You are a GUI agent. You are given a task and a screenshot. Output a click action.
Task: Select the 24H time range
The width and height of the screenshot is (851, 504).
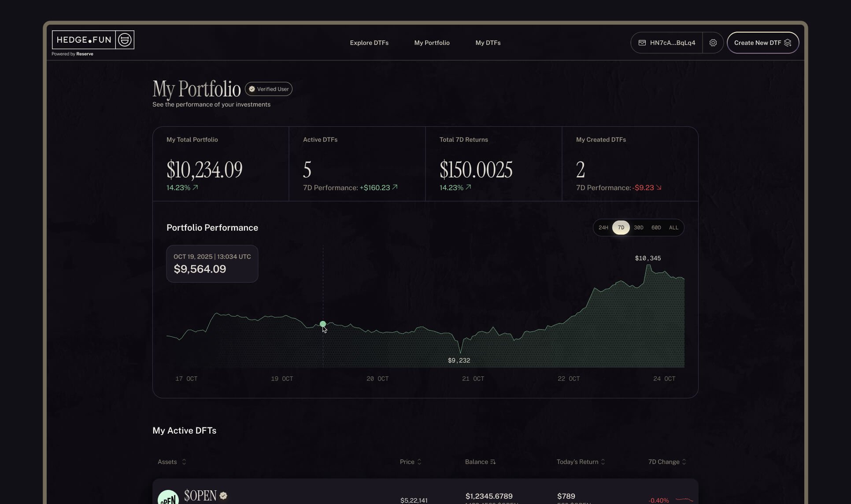tap(603, 228)
